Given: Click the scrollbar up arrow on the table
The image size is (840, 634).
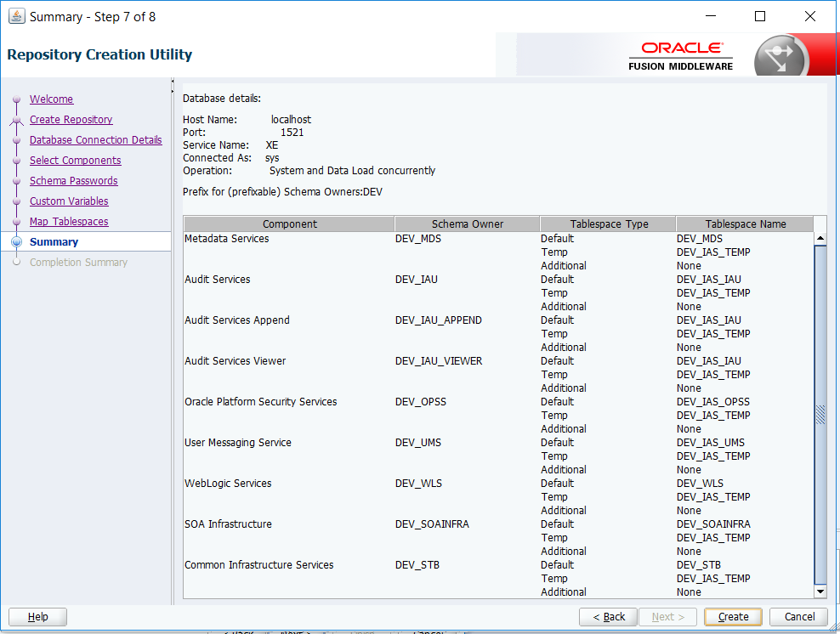Looking at the screenshot, I should 820,238.
